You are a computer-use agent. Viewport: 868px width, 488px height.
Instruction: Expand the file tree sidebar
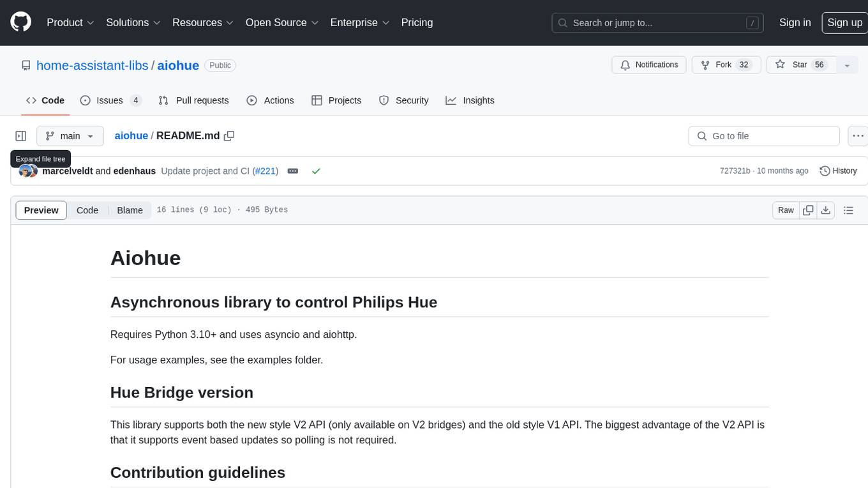coord(21,136)
